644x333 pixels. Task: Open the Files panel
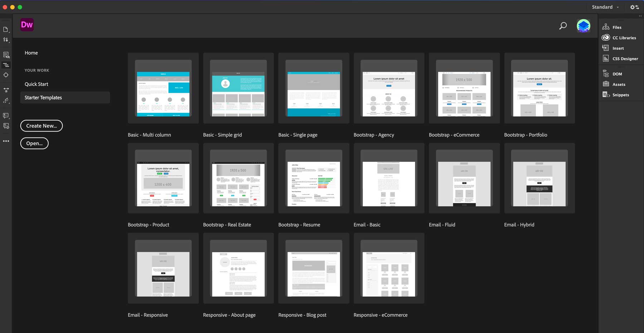point(616,27)
